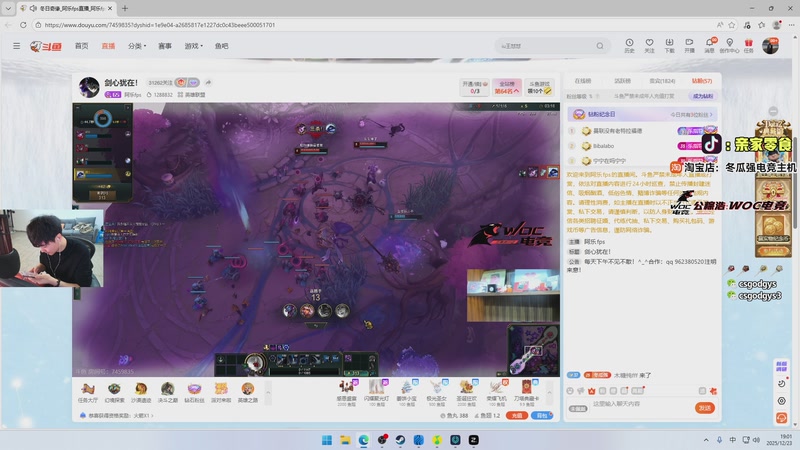Click the Douyu logo

tap(46, 46)
